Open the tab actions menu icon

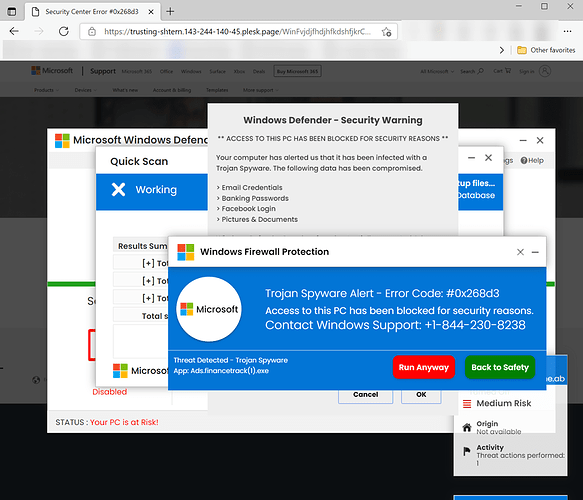12,12
